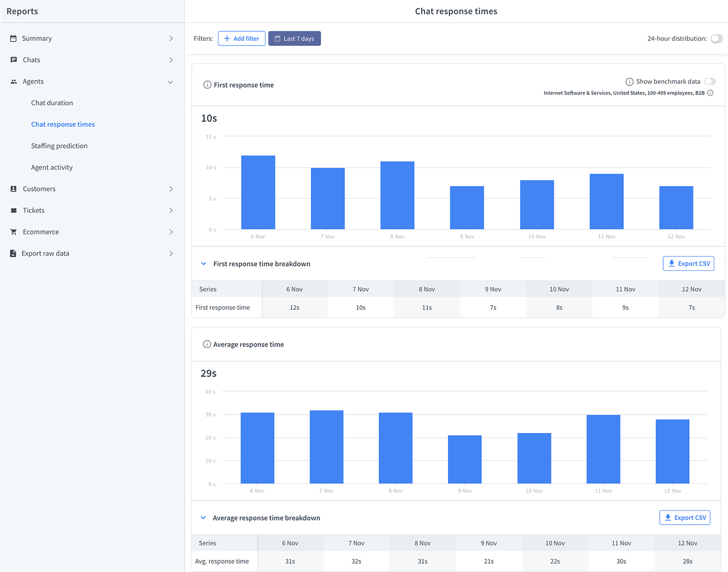
Task: Expand the Summary section chevron
Action: click(x=171, y=38)
